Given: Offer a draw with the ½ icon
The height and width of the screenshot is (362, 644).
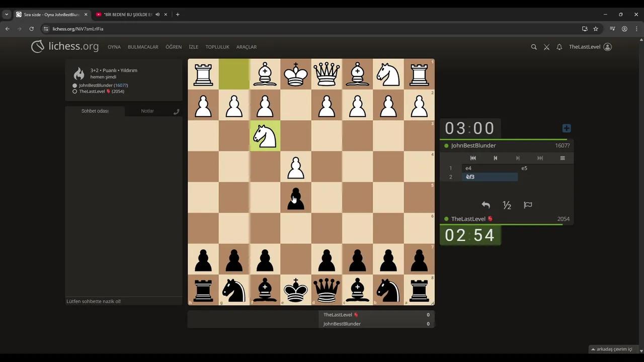Looking at the screenshot, I should click(507, 205).
